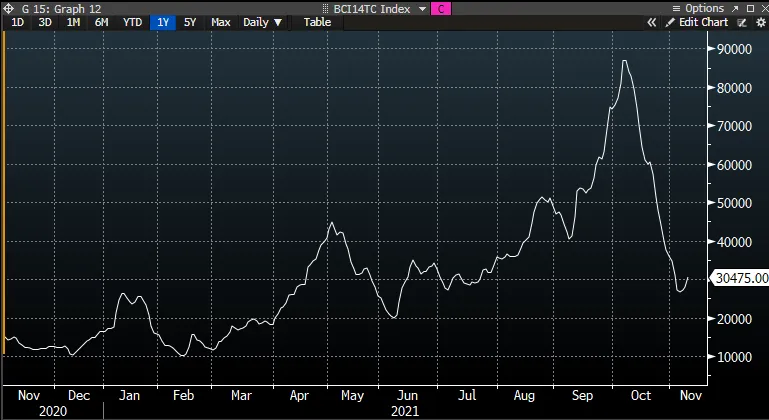Select the highlighted 1Y range
Image resolution: width=769 pixels, height=420 pixels.
pos(163,22)
